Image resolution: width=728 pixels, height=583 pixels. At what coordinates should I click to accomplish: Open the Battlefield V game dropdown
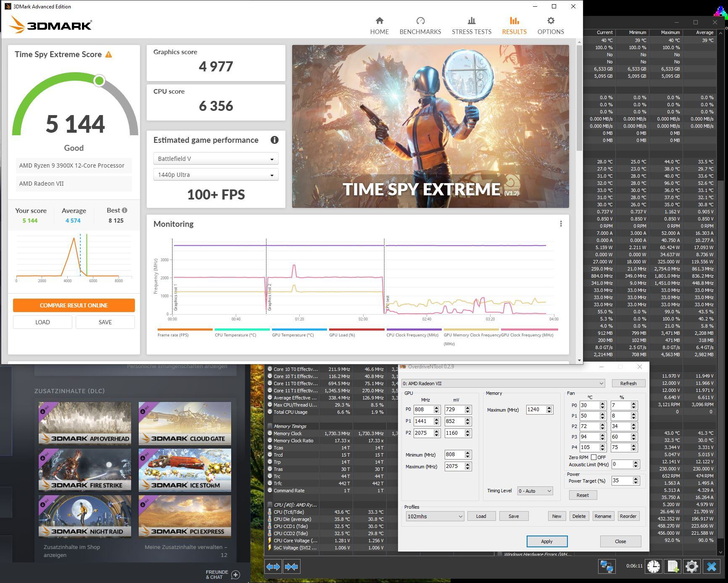pyautogui.click(x=216, y=159)
